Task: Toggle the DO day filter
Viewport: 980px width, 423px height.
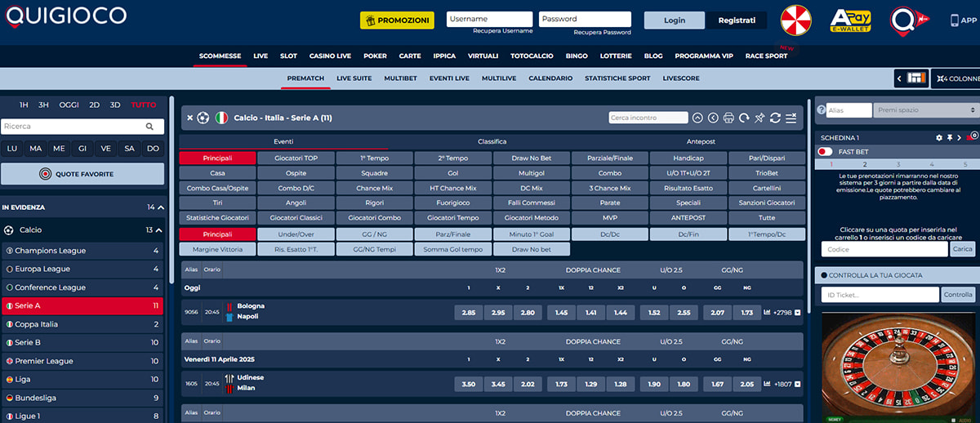Action: [153, 149]
